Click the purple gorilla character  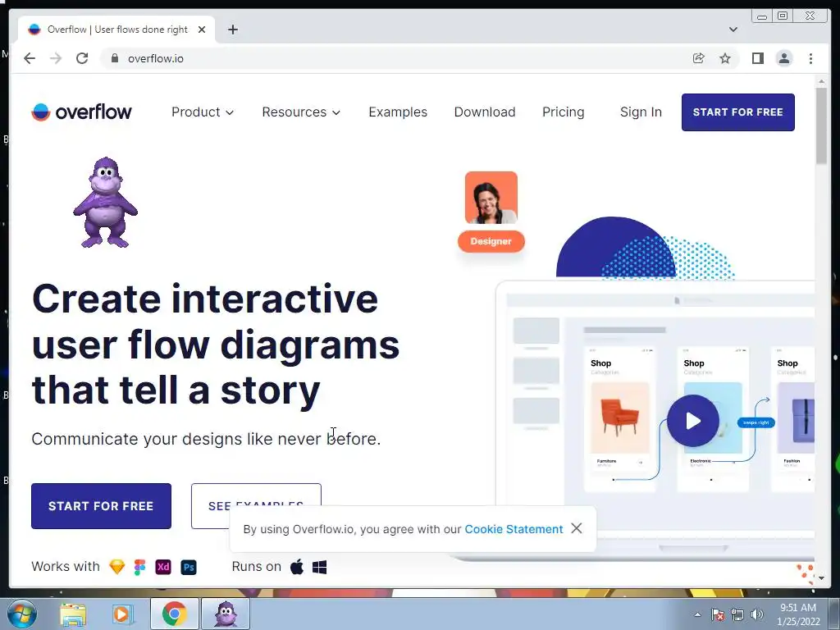(106, 203)
